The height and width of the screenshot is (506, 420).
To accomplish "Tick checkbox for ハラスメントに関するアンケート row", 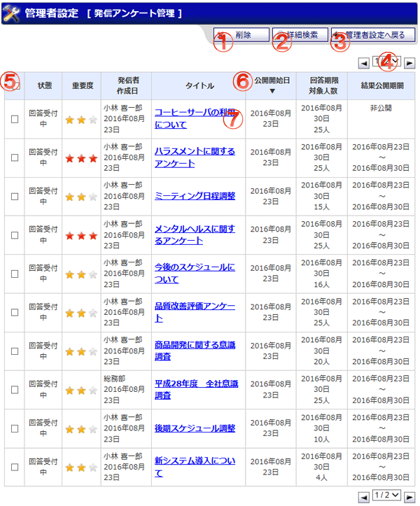I will pyautogui.click(x=15, y=157).
